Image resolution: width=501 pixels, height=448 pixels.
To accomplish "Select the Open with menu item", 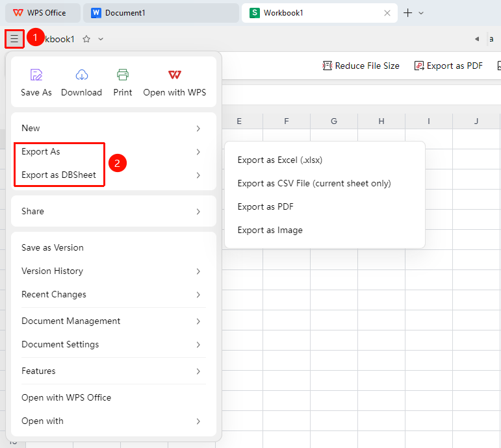I will point(114,421).
